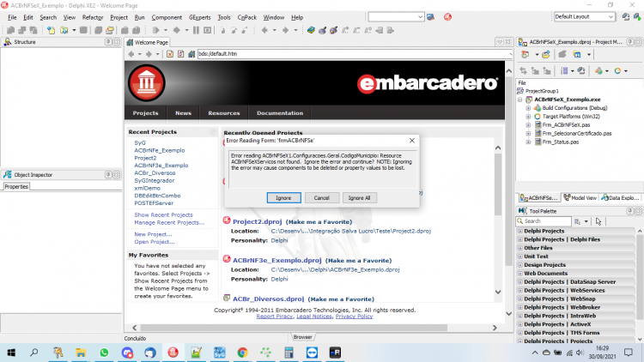Open Google Chrome from taskbar
The image size is (644, 362).
pos(242,353)
